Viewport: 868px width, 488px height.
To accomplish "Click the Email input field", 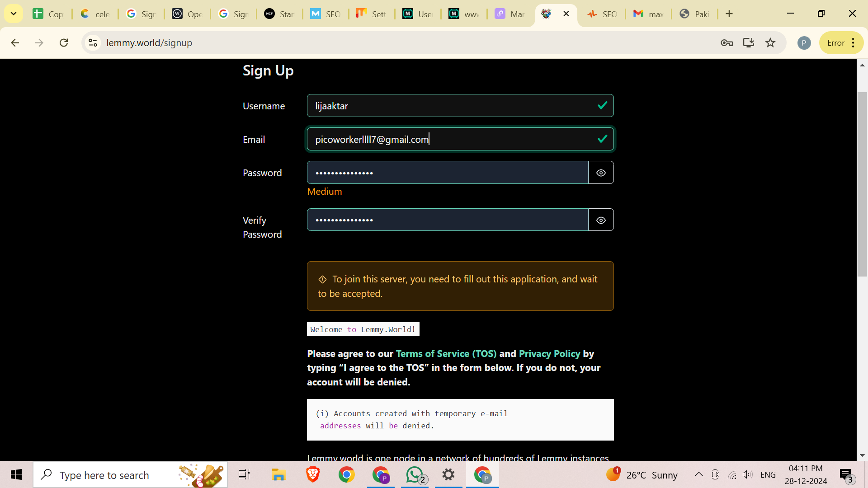I will 460,139.
